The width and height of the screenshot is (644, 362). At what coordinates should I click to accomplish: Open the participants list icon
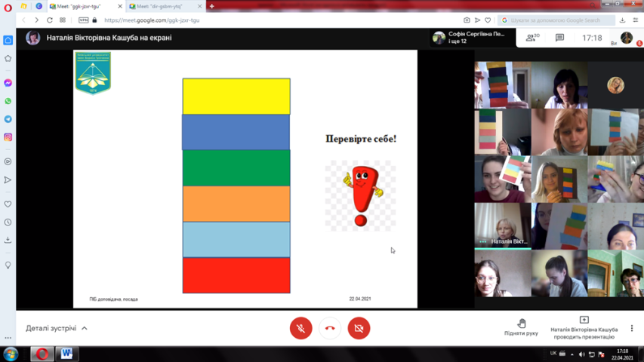(531, 38)
